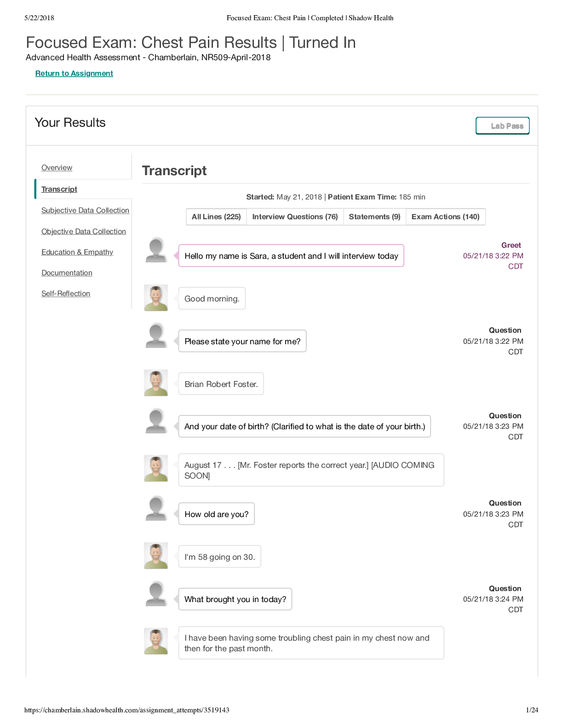Open the Objective Data Collection page
Image resolution: width=563 pixels, height=728 pixels.
click(x=84, y=232)
